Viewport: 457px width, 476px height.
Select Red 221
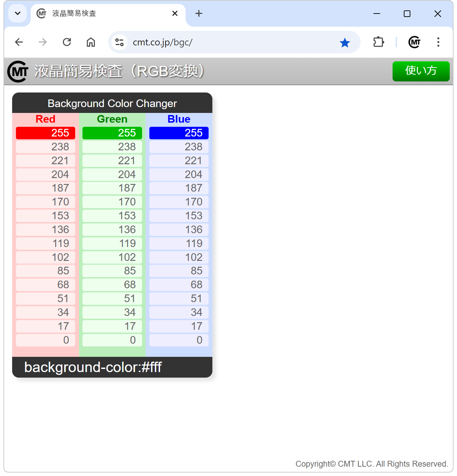[x=45, y=161]
